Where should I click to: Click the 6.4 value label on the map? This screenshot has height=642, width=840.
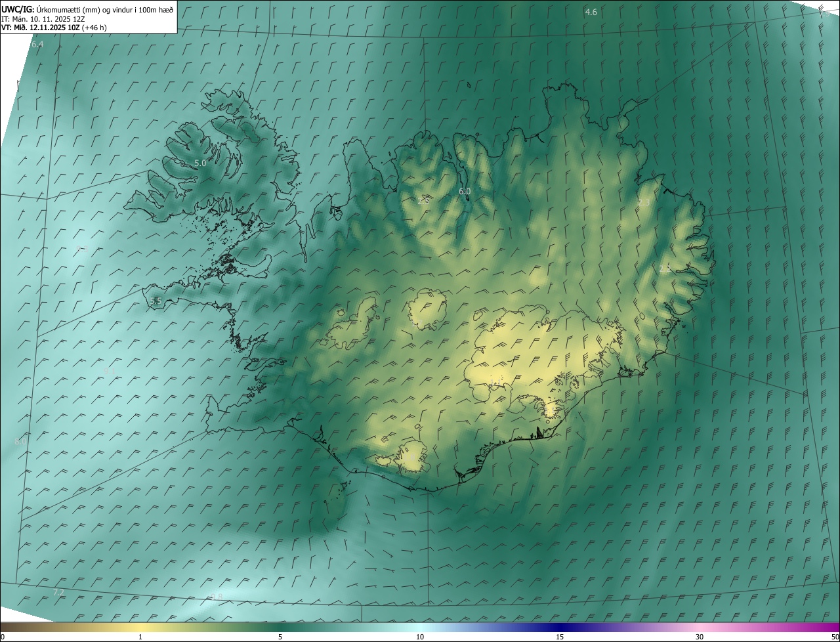(x=37, y=44)
